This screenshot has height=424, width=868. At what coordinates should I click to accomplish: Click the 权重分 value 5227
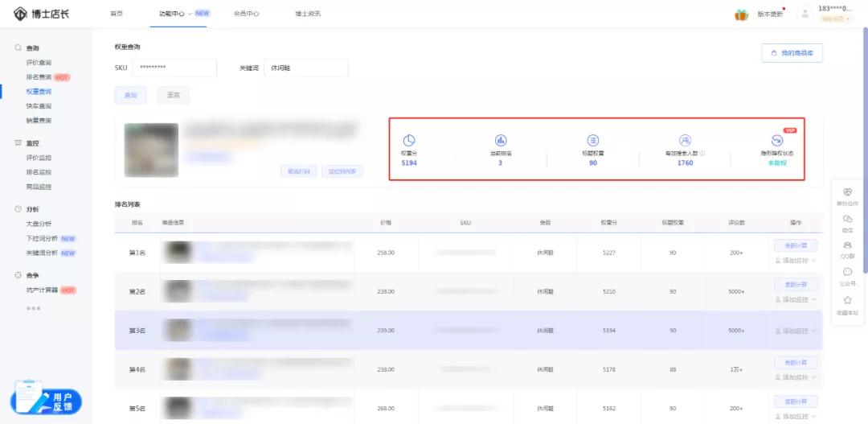click(609, 253)
